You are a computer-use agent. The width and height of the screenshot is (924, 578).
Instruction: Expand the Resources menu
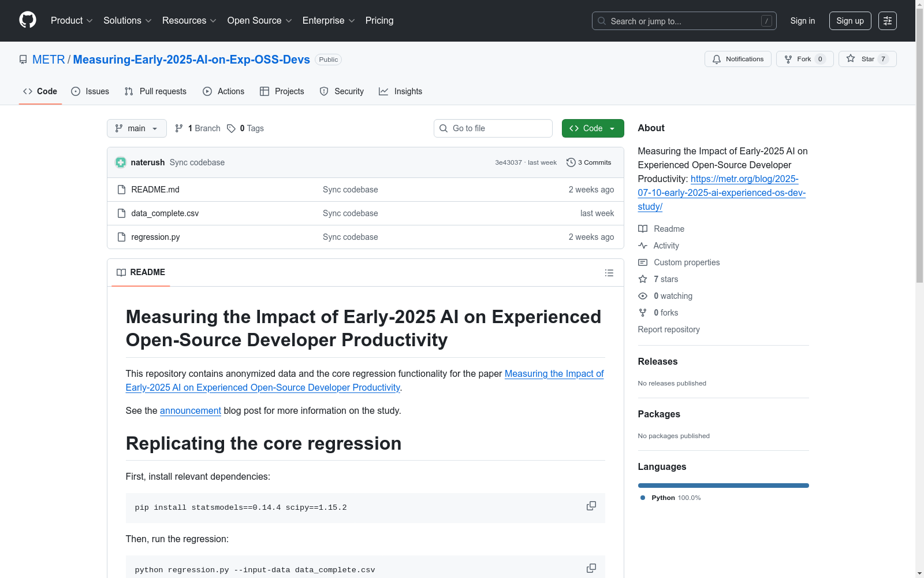tap(189, 21)
